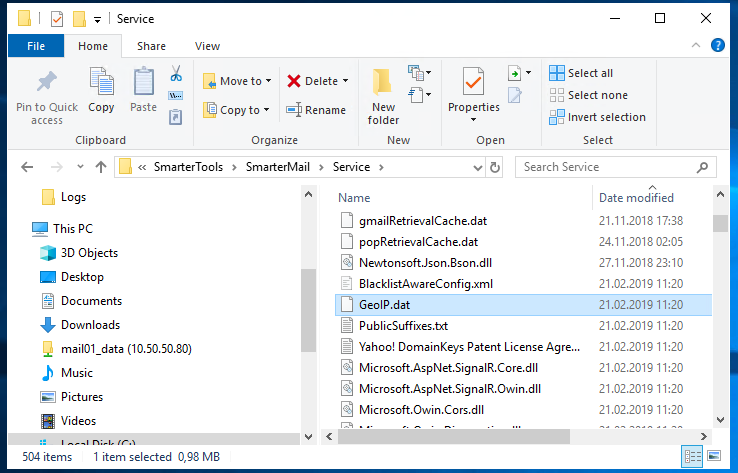Click the scissors Cut icon
Screen dimensions: 738x473
pos(176,74)
